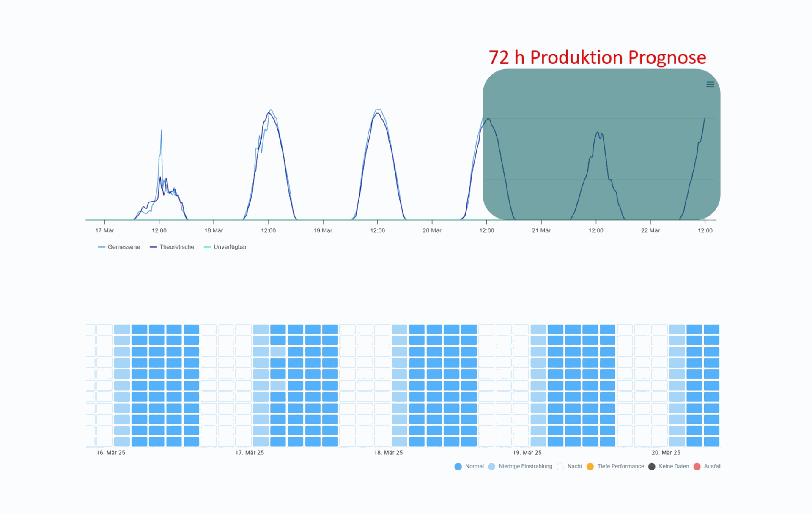Click the red Ausfall legend dot
812x514 pixels.
coord(697,466)
